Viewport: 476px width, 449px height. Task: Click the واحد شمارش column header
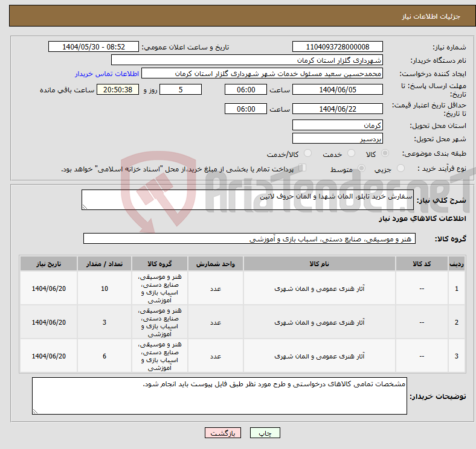click(215, 264)
